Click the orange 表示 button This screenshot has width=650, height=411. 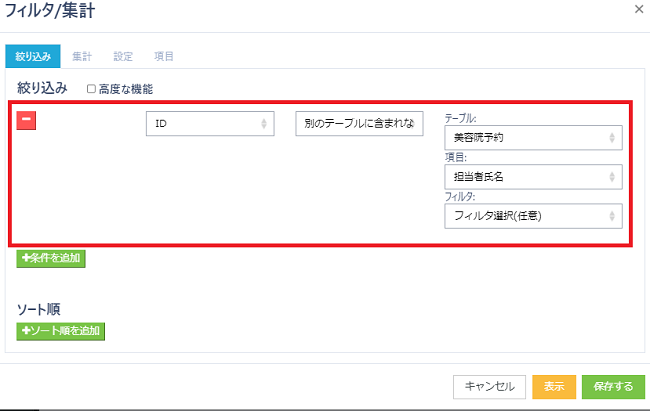point(553,386)
